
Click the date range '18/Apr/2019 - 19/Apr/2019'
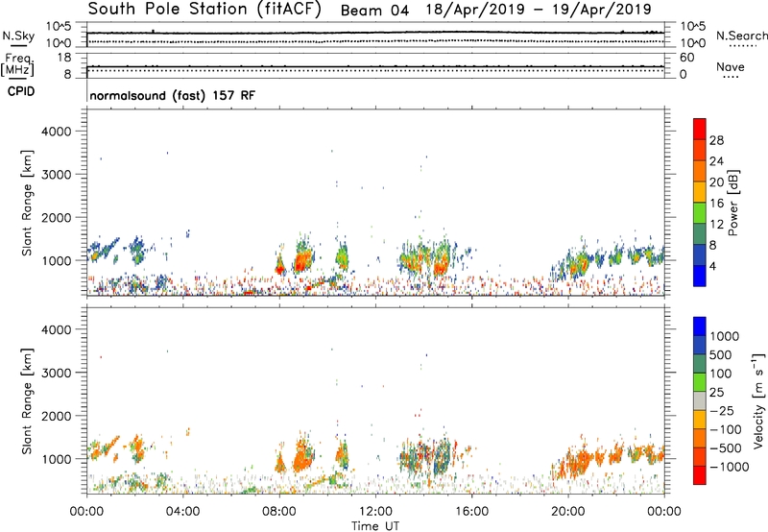539,10
